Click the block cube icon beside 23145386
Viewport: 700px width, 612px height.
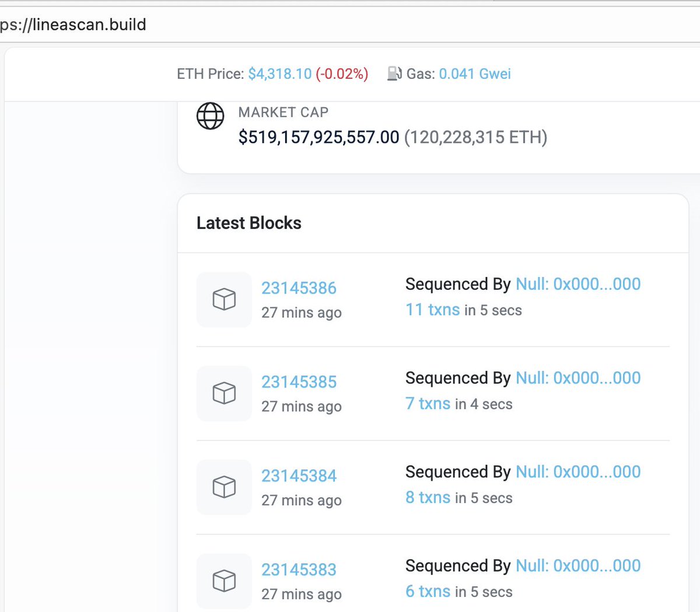tap(223, 299)
